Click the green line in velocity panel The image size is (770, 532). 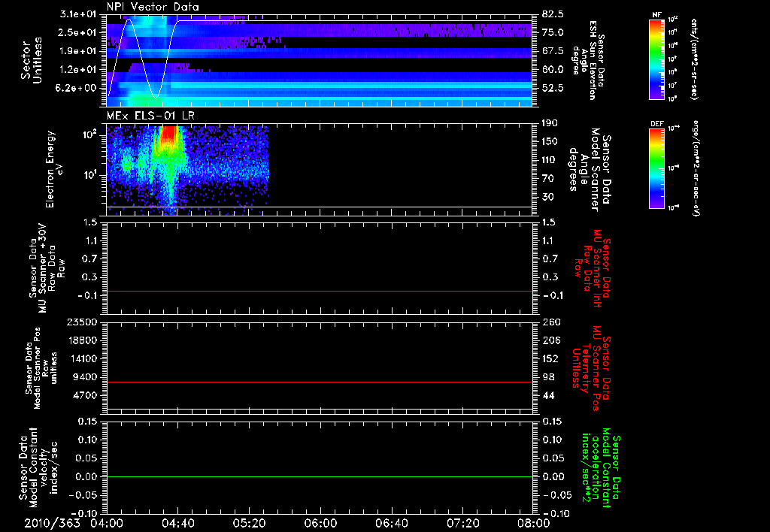(x=320, y=476)
